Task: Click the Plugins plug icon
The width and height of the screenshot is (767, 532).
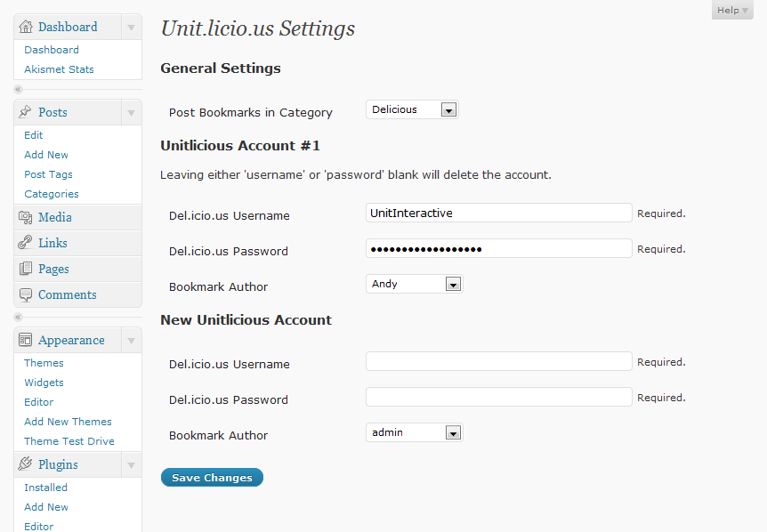Action: [25, 464]
